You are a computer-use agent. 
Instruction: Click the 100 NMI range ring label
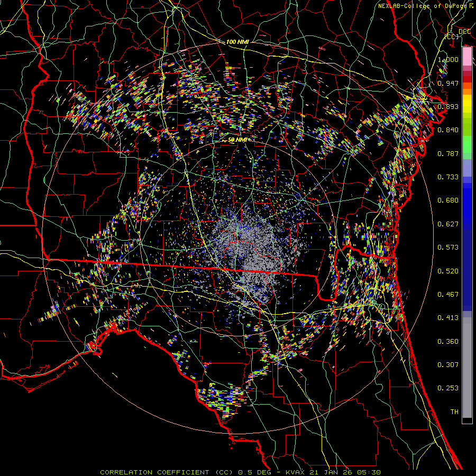[237, 42]
